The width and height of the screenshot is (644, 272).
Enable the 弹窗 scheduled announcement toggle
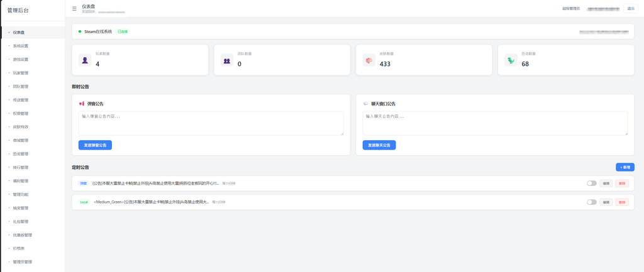point(591,183)
